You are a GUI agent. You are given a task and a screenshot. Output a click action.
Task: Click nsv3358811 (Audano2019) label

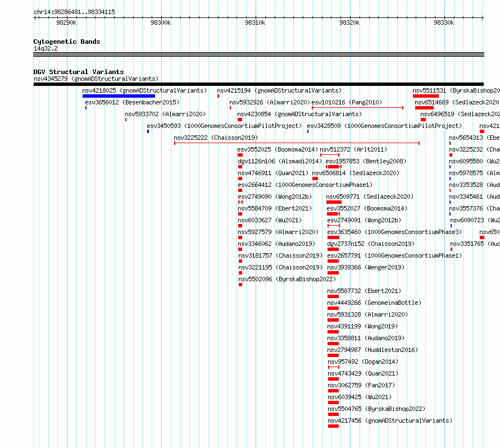pyautogui.click(x=366, y=338)
